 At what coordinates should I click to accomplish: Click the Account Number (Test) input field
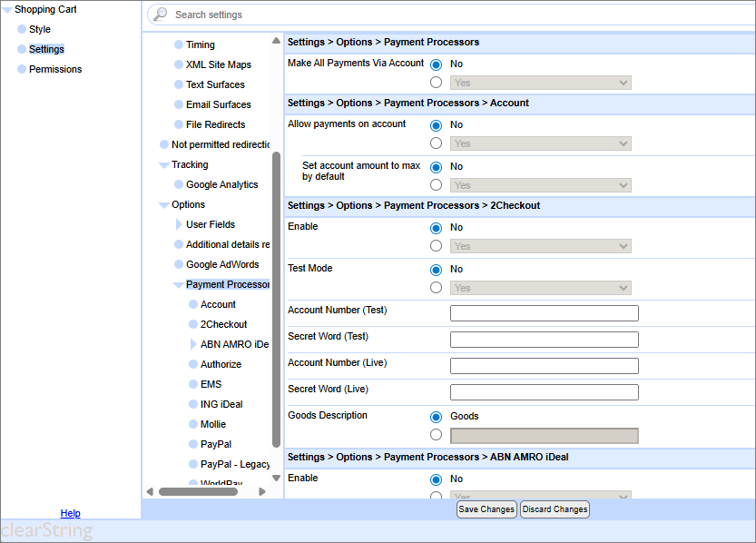click(544, 313)
